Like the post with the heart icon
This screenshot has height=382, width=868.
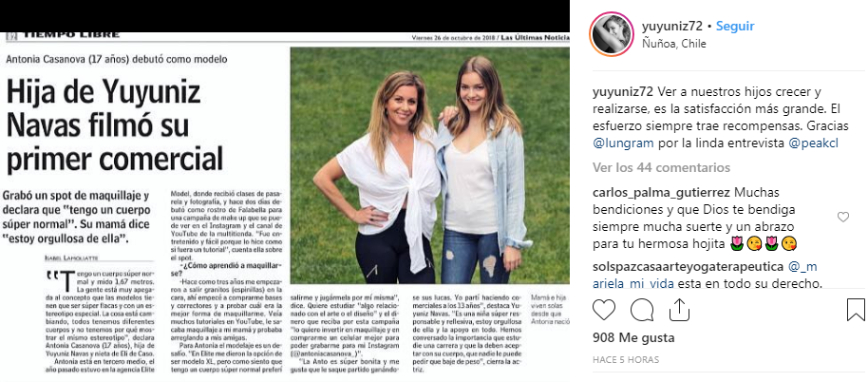(604, 310)
